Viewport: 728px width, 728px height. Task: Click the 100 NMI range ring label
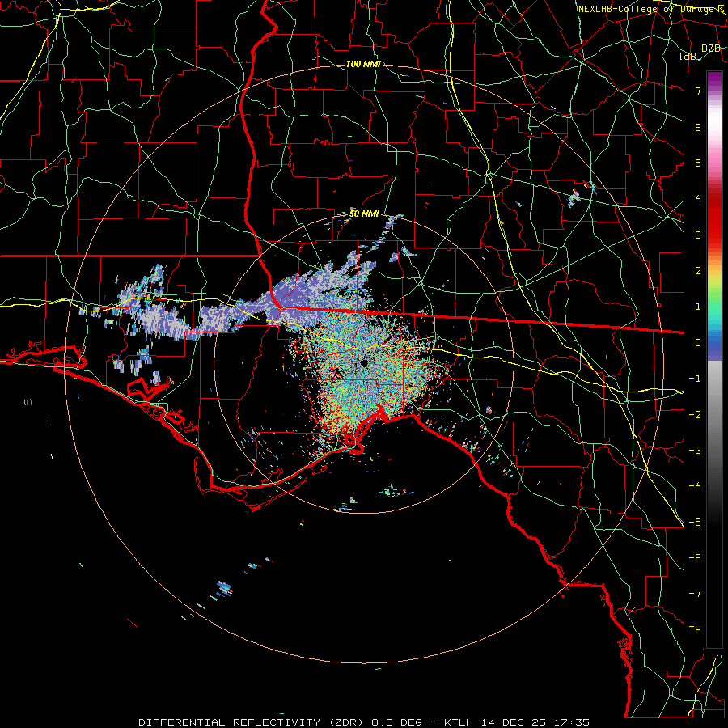(363, 64)
